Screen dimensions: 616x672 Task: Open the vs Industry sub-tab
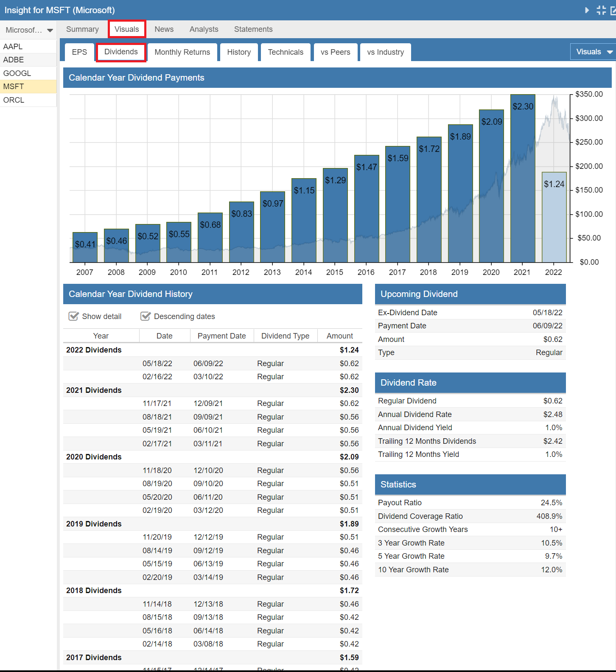[x=386, y=52]
